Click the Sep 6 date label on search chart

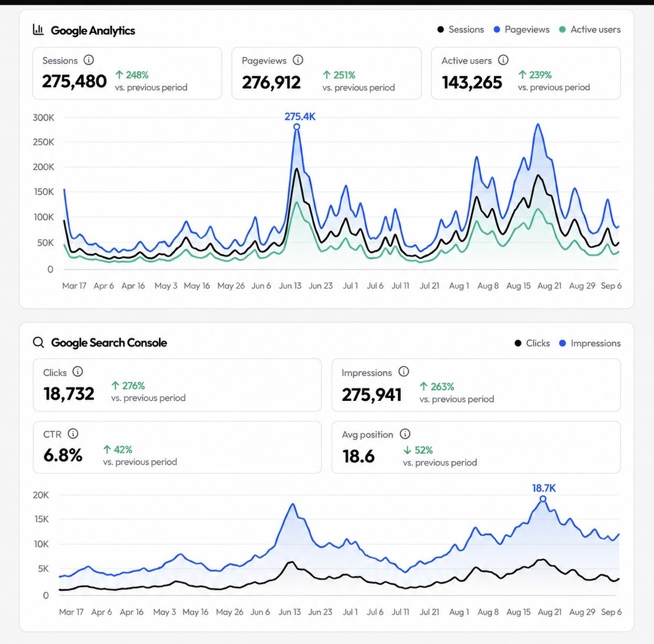(611, 612)
